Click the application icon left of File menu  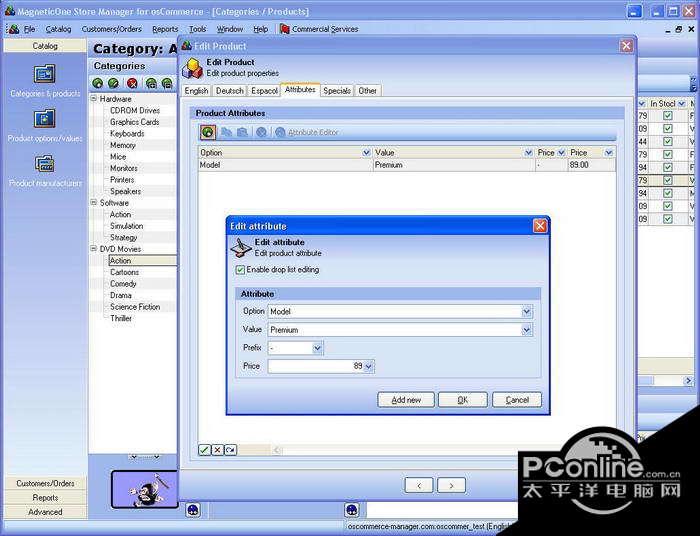coord(13,29)
